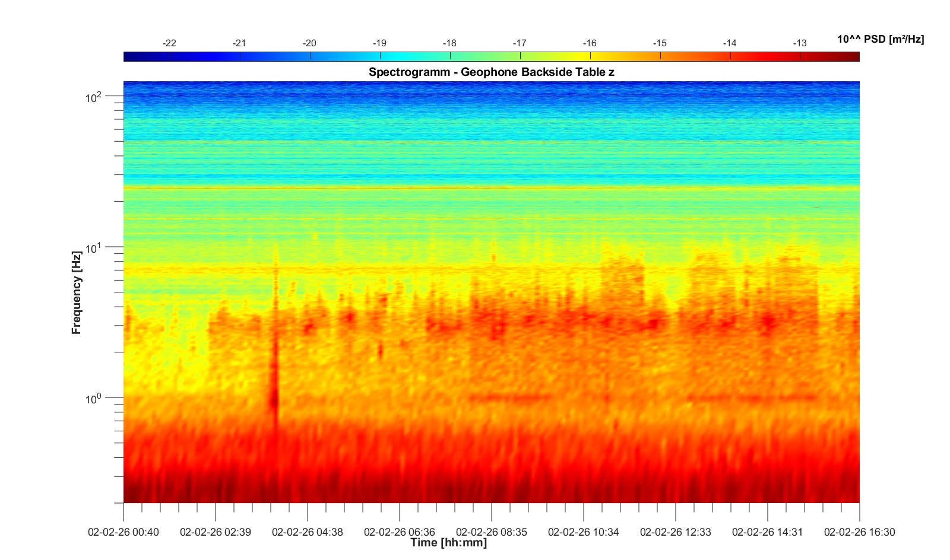The width and height of the screenshot is (950, 560).
Task: Click the time tick label '02-02-26 04:38'
Action: click(308, 532)
